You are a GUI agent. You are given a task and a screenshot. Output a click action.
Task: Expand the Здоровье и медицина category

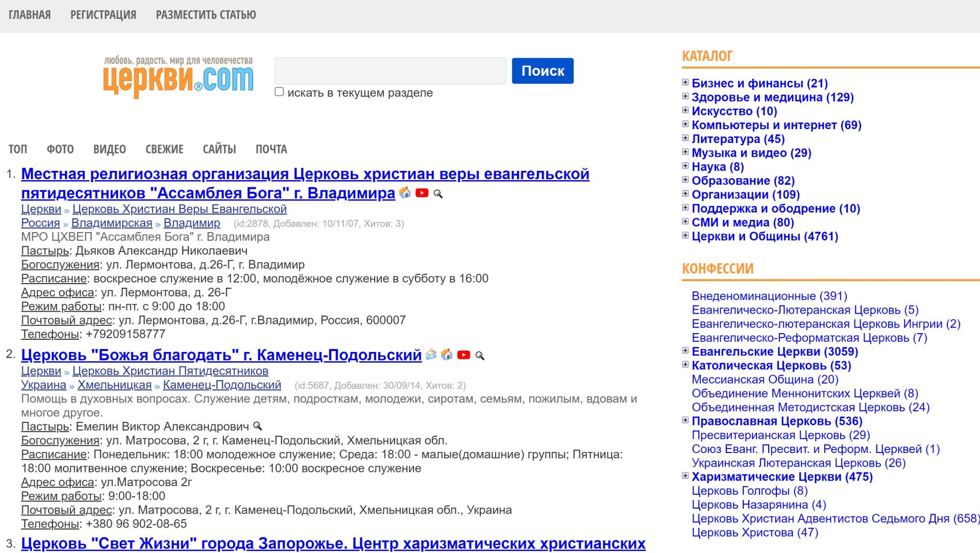point(685,96)
